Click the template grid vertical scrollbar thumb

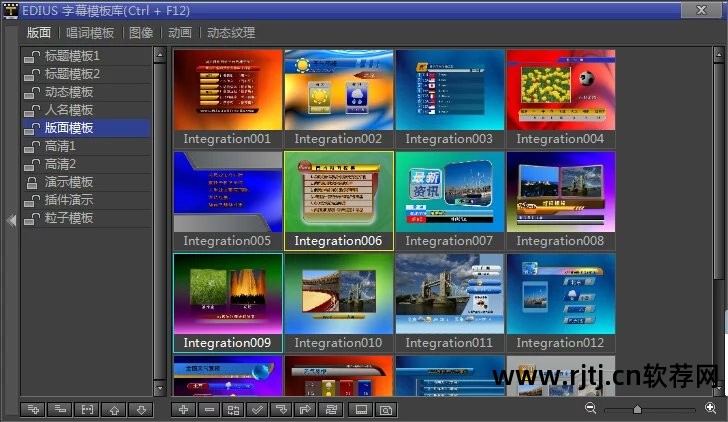pyautogui.click(x=719, y=172)
